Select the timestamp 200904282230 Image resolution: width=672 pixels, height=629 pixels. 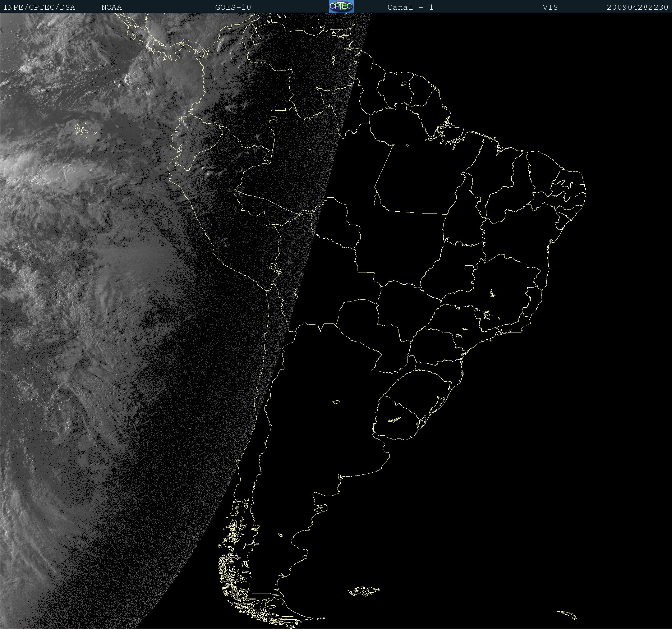pos(638,7)
